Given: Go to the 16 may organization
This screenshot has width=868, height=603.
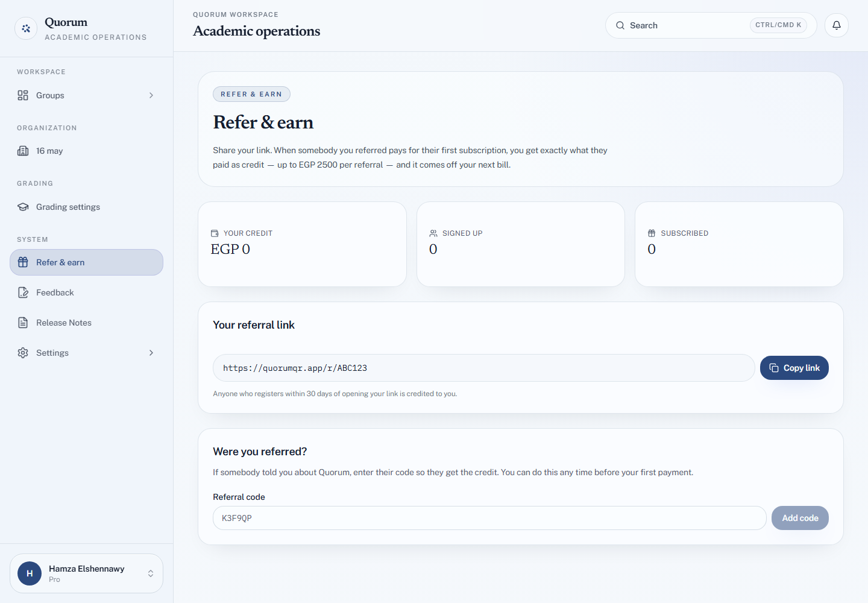Looking at the screenshot, I should click(86, 151).
